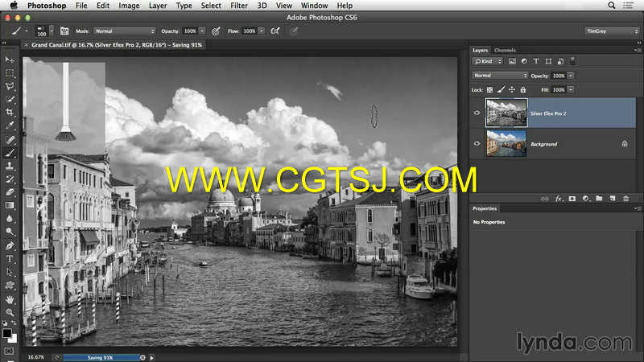The width and height of the screenshot is (644, 362).
Task: Toggle type layer filter
Action: (x=536, y=61)
